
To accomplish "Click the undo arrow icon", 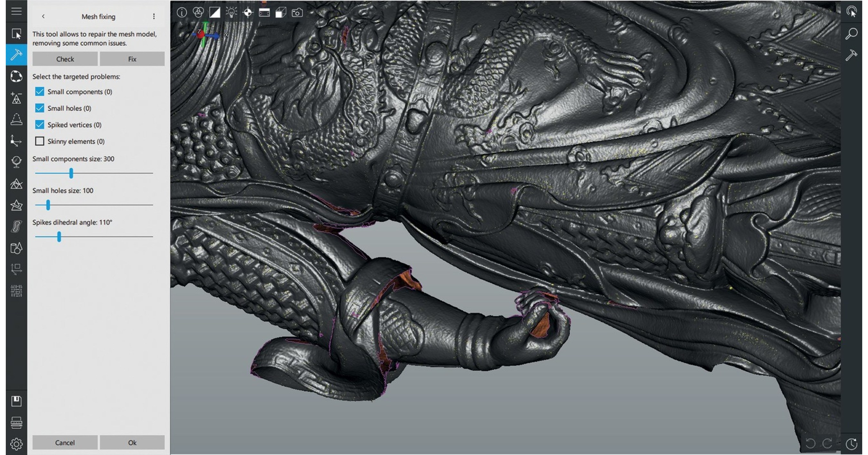I will pos(810,443).
